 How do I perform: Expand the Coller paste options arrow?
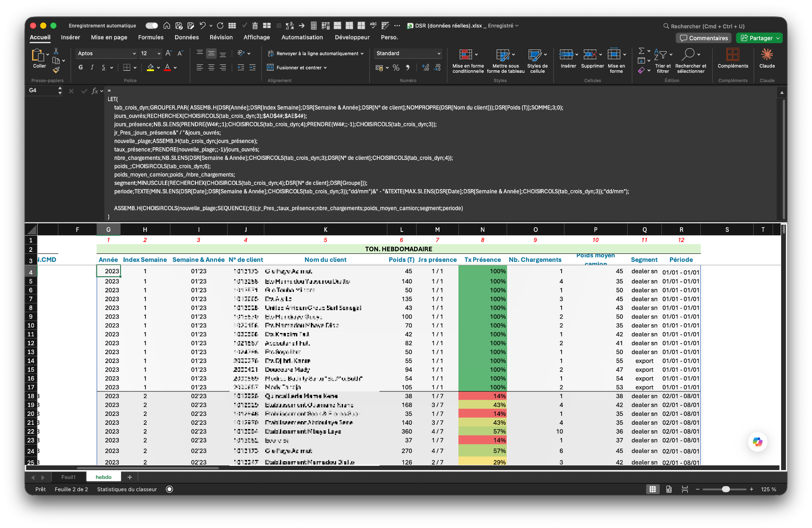point(48,55)
